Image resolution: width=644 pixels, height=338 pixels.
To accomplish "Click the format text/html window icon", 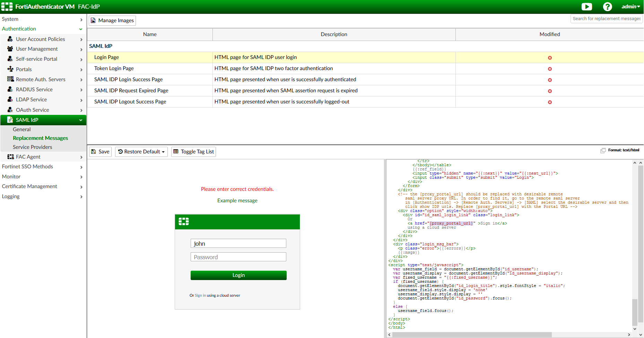I will click(x=603, y=150).
